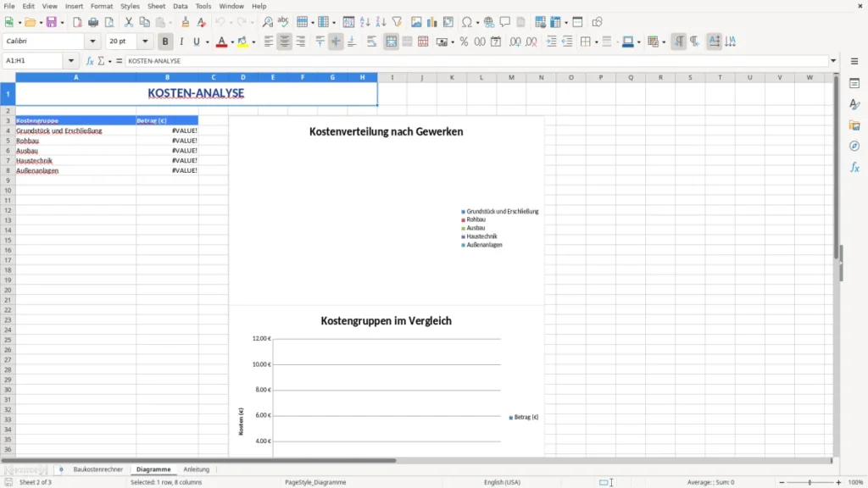Toggle Merge and Center Cells
This screenshot has width=868, height=488.
391,42
